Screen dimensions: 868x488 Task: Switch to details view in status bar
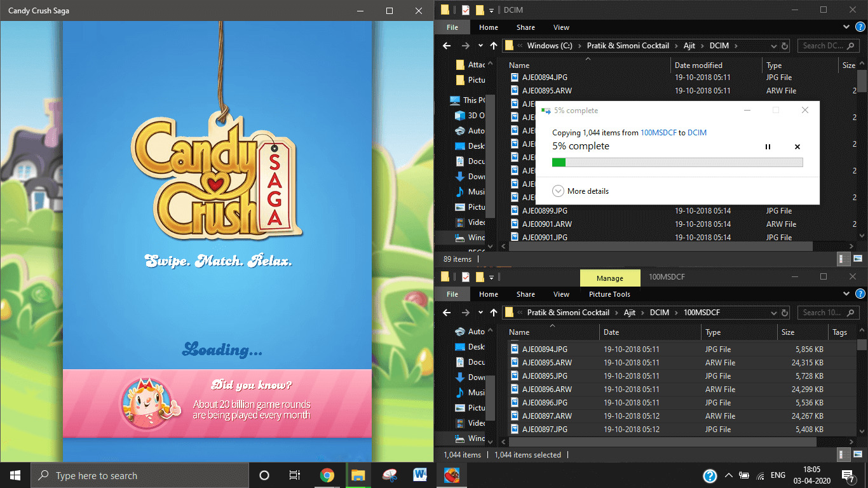coord(843,259)
